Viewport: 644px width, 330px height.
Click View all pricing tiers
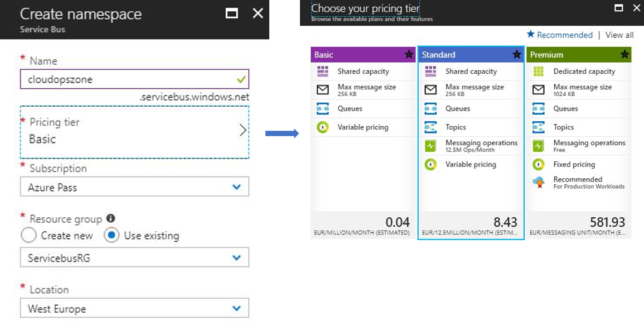tap(619, 35)
